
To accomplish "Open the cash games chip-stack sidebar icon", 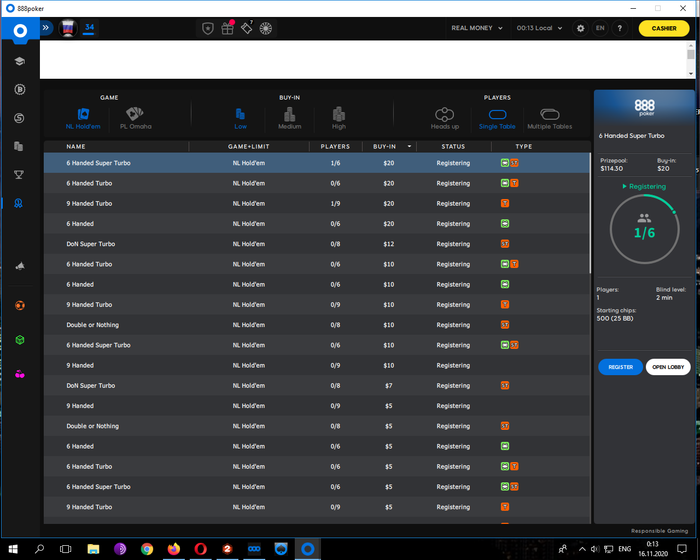I will tap(19, 146).
